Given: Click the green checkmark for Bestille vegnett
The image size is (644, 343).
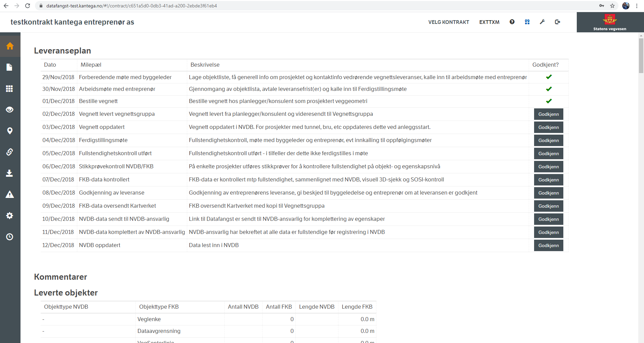Looking at the screenshot, I should coord(549,101).
